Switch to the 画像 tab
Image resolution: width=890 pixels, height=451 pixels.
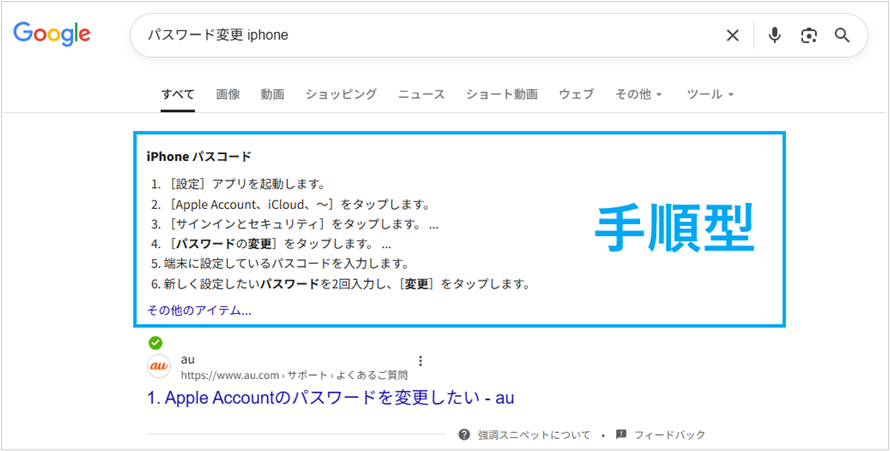click(x=228, y=94)
